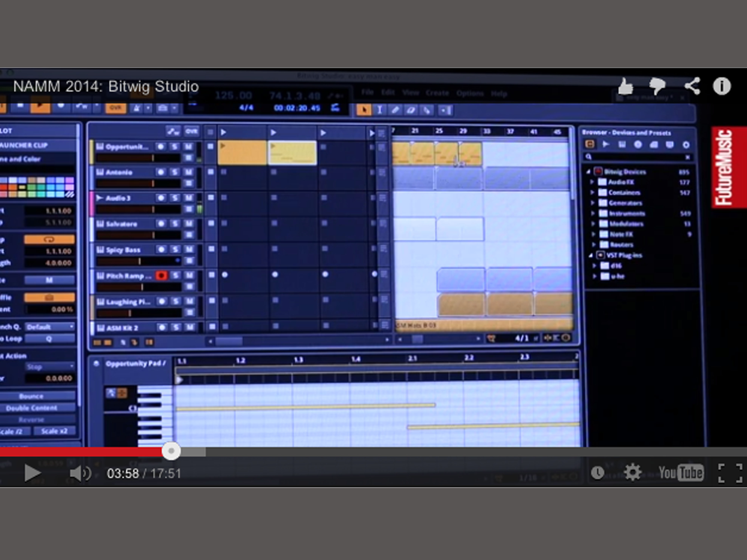Select the pencil draw tool
The width and height of the screenshot is (747, 560).
(395, 110)
